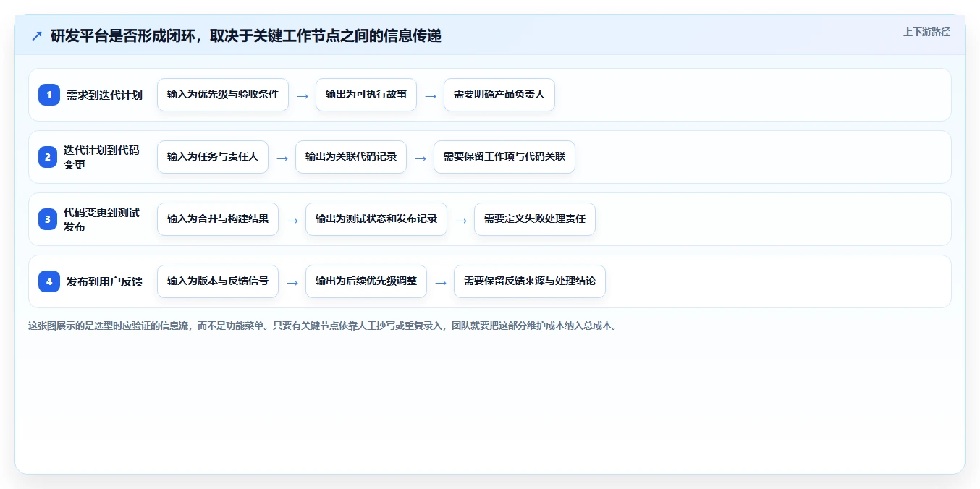Click the 需求到迭代计划 row label
Image resolution: width=980 pixels, height=489 pixels.
coord(104,95)
